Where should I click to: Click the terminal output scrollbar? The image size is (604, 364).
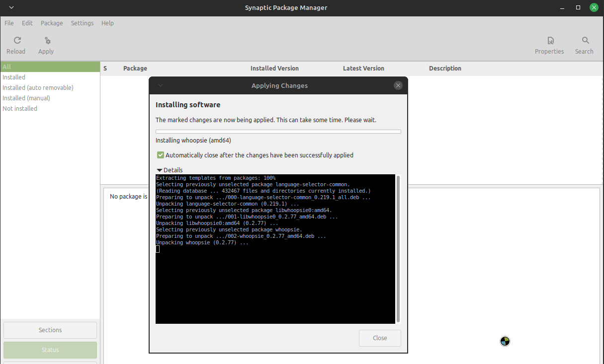tap(398, 249)
